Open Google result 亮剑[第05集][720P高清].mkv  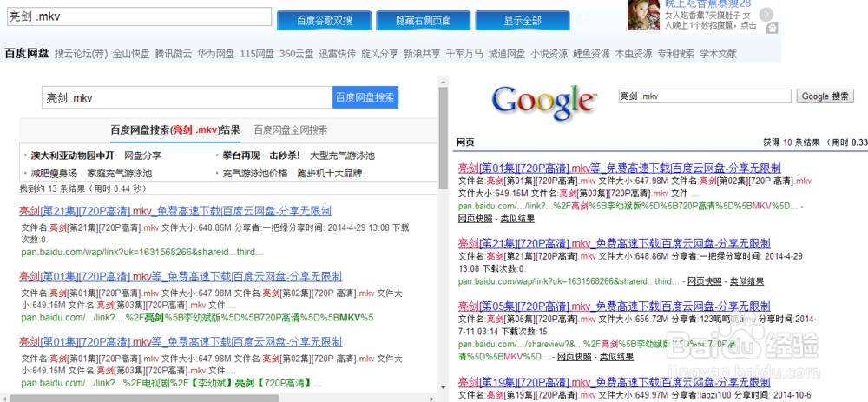click(615, 306)
